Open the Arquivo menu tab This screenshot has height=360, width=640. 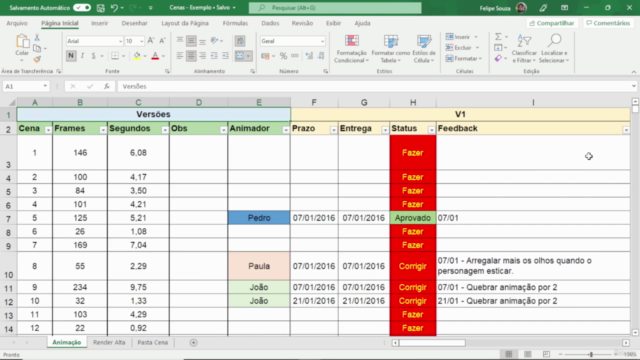point(17,23)
